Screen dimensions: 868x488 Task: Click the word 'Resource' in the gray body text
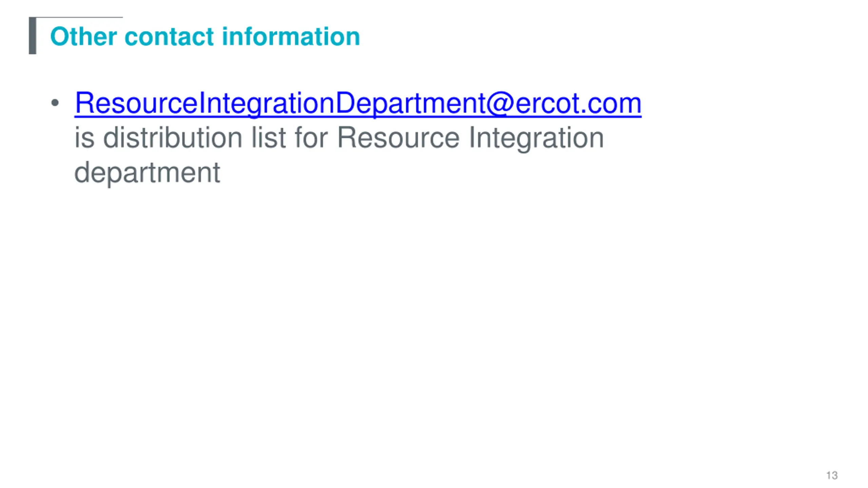(398, 138)
